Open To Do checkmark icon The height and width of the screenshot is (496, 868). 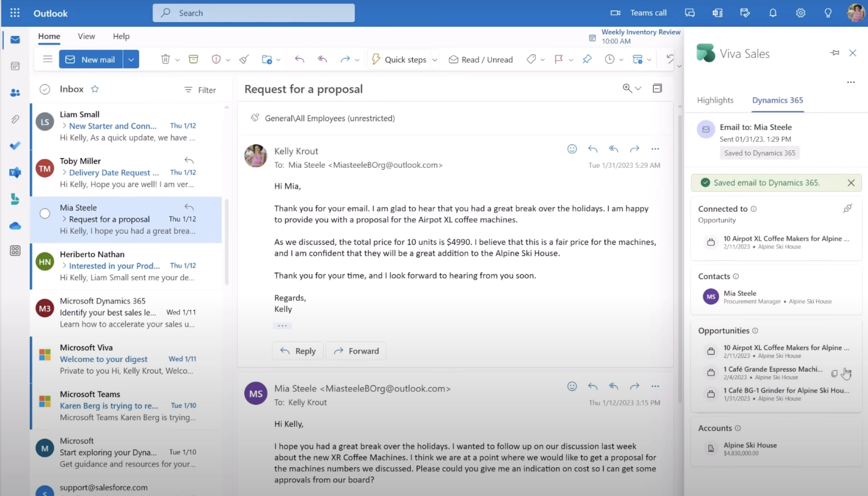(15, 146)
